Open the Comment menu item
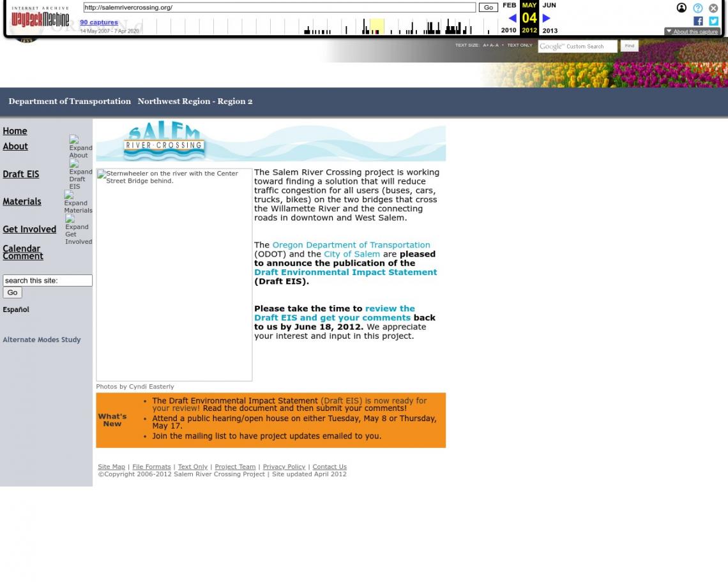The height and width of the screenshot is (582, 728). coord(23,256)
